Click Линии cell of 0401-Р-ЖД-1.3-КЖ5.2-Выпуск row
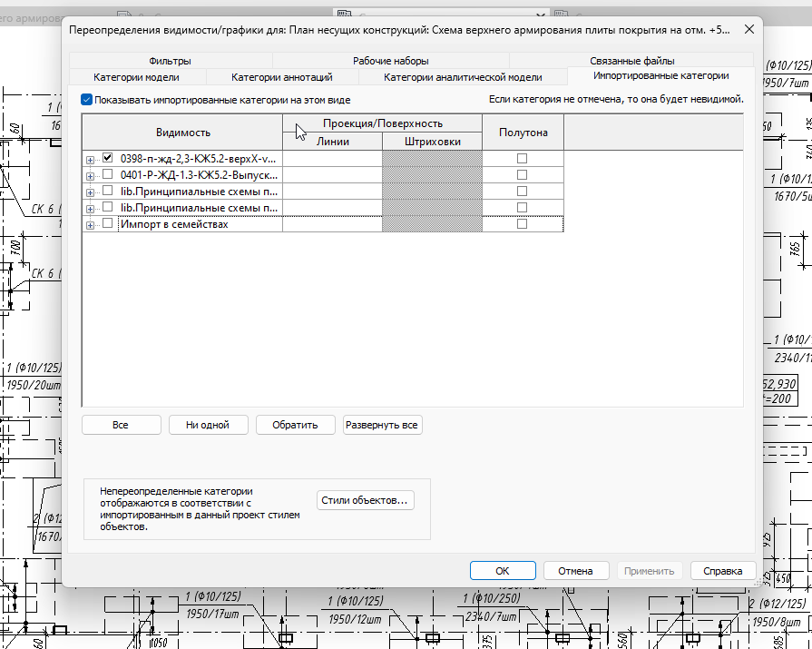 tap(332, 175)
